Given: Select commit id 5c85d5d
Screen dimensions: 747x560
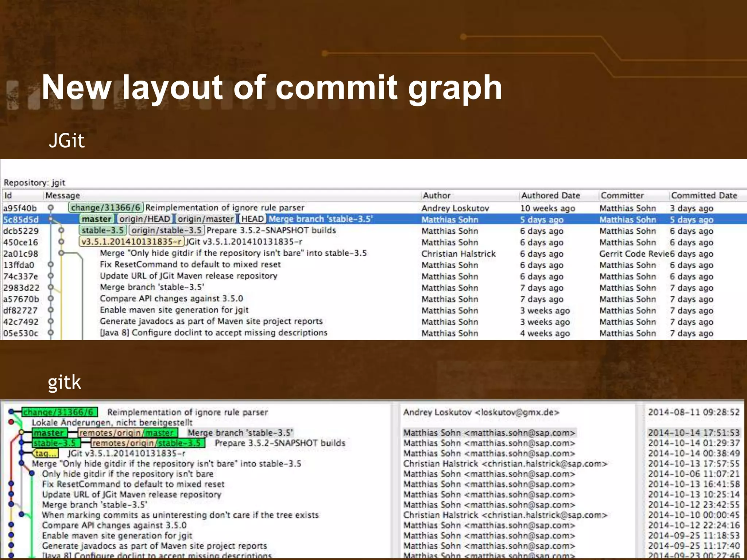Looking at the screenshot, I should pos(21,219).
